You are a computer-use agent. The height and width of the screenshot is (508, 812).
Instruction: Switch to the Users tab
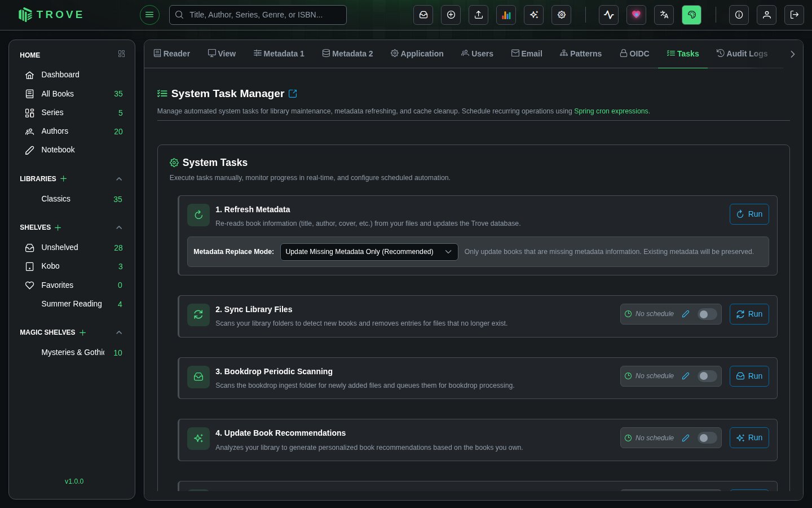coord(477,54)
